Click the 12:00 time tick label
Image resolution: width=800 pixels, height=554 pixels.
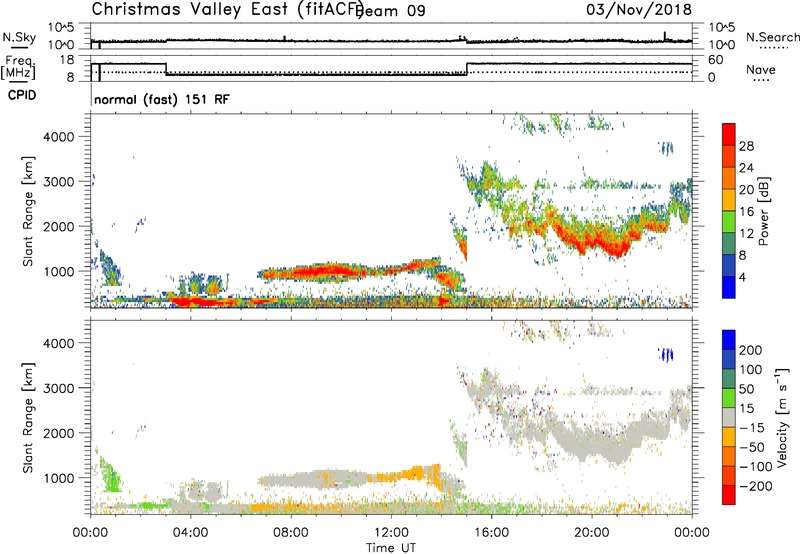[x=391, y=533]
